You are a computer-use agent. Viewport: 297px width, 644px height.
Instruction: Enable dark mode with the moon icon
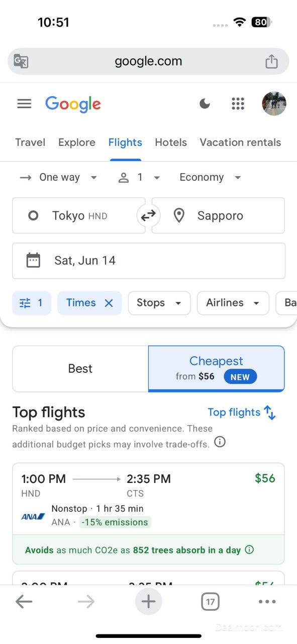pyautogui.click(x=205, y=104)
